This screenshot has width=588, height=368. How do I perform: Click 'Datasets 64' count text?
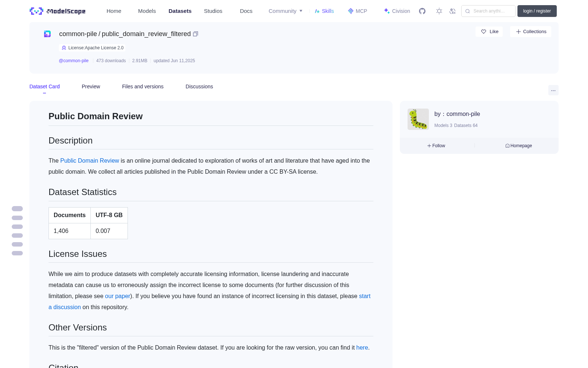coord(466,125)
